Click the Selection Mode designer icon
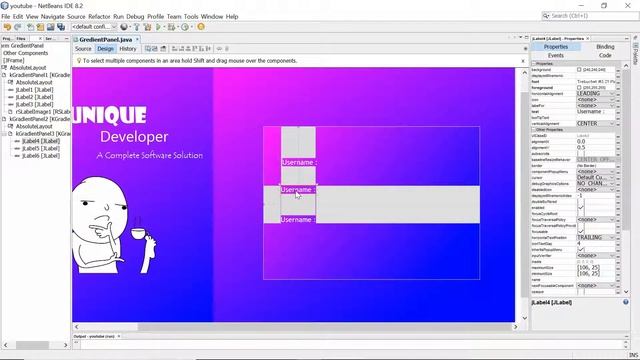The height and width of the screenshot is (360, 640). click(148, 49)
